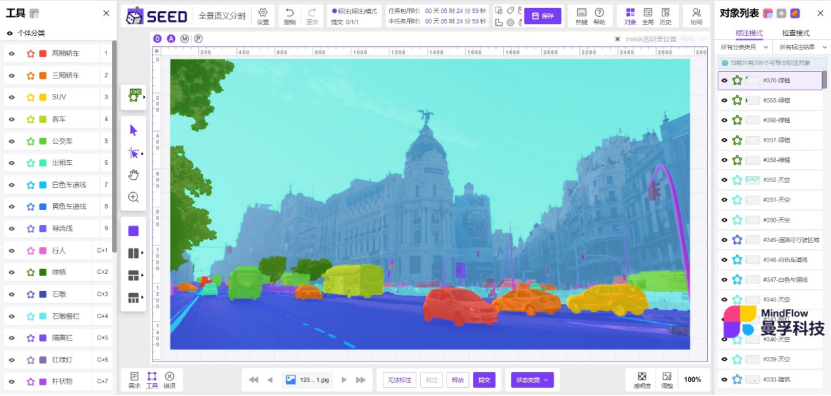Screen dimensions: 831x396
Task: Open the 协同 collaboration icon
Action: pos(696,16)
